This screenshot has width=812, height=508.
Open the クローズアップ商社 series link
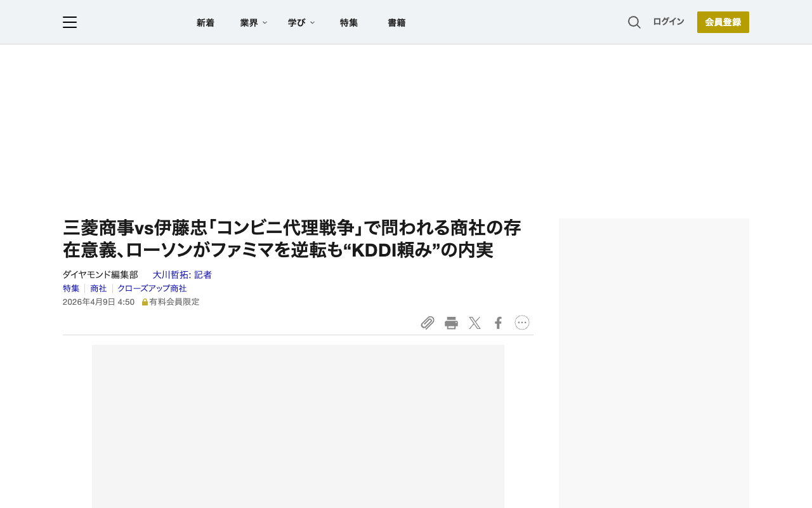pyautogui.click(x=152, y=288)
